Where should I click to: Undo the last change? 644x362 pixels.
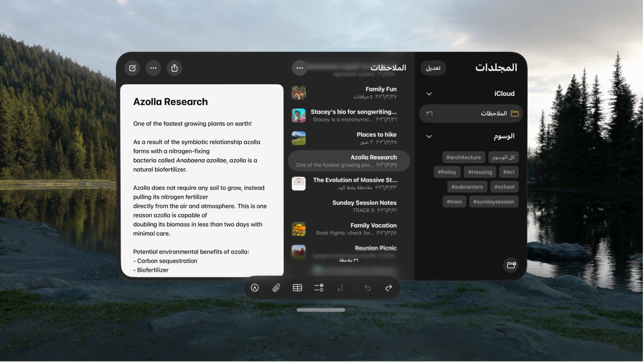367,288
